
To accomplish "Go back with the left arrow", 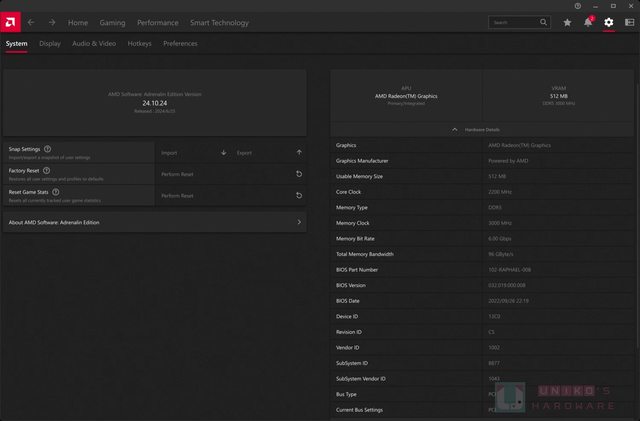I will [x=31, y=22].
